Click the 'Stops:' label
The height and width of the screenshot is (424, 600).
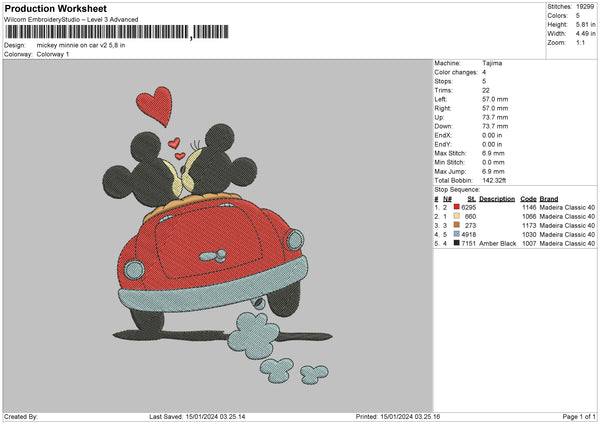[443, 82]
